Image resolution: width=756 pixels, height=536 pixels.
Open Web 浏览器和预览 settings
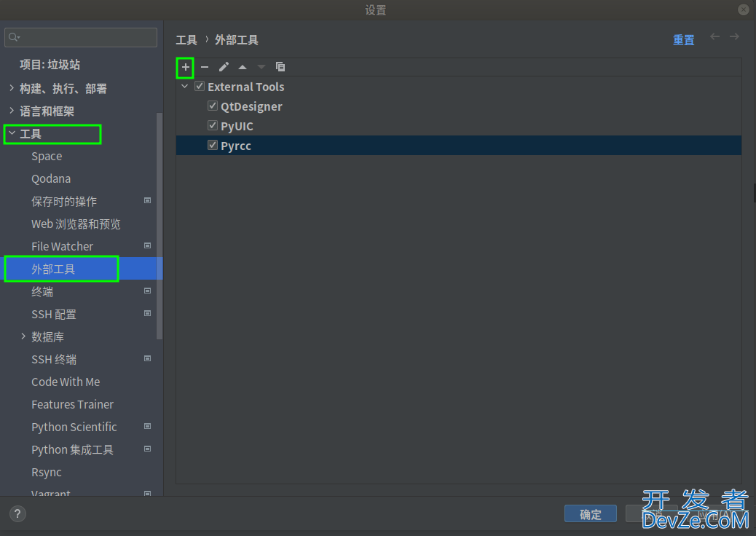tap(76, 224)
